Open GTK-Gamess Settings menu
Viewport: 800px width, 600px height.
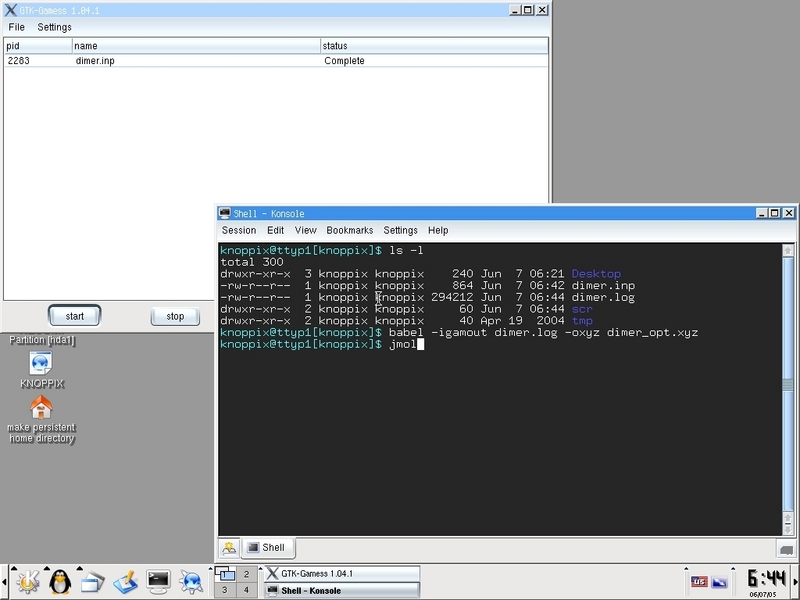pyautogui.click(x=55, y=27)
